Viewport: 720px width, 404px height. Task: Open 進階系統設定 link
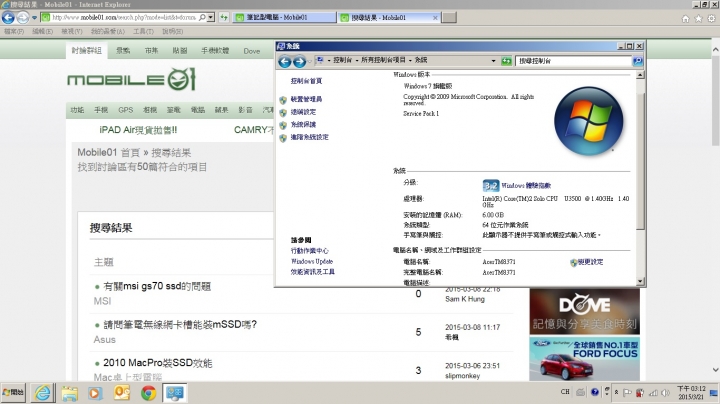coord(309,137)
